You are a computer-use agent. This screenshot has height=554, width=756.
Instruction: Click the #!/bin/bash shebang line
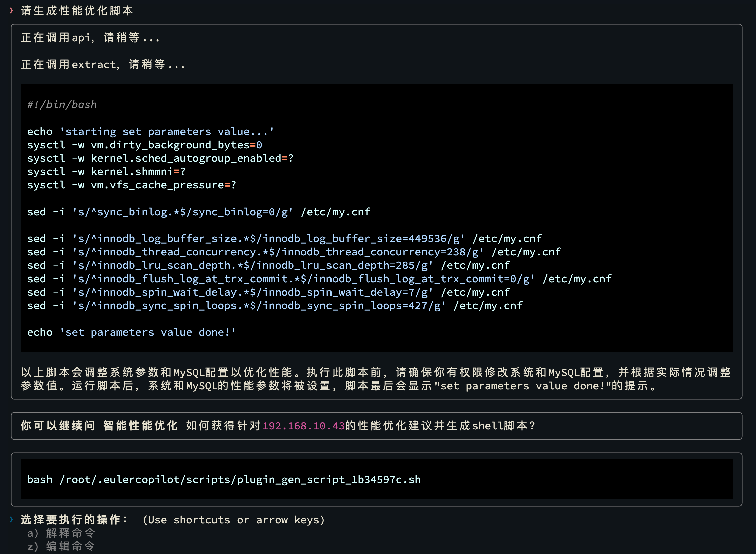coord(62,105)
